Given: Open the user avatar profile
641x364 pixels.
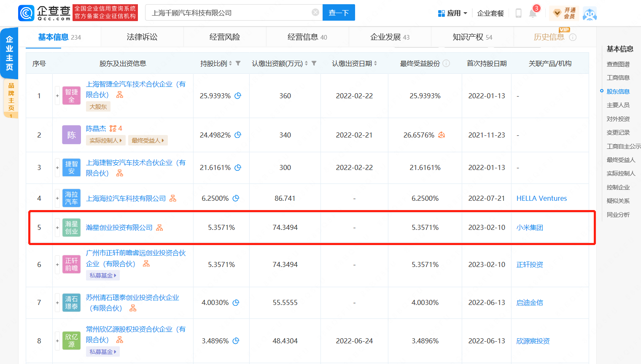Looking at the screenshot, I should tap(590, 13).
